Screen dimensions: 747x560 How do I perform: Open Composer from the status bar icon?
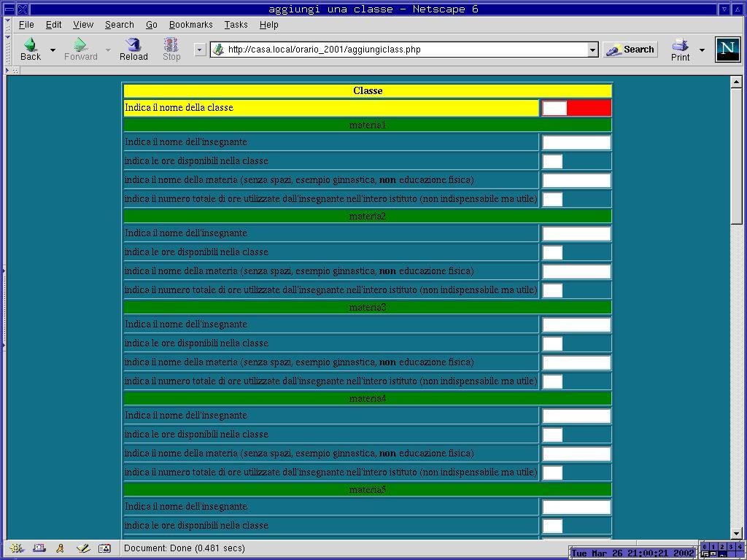82,548
